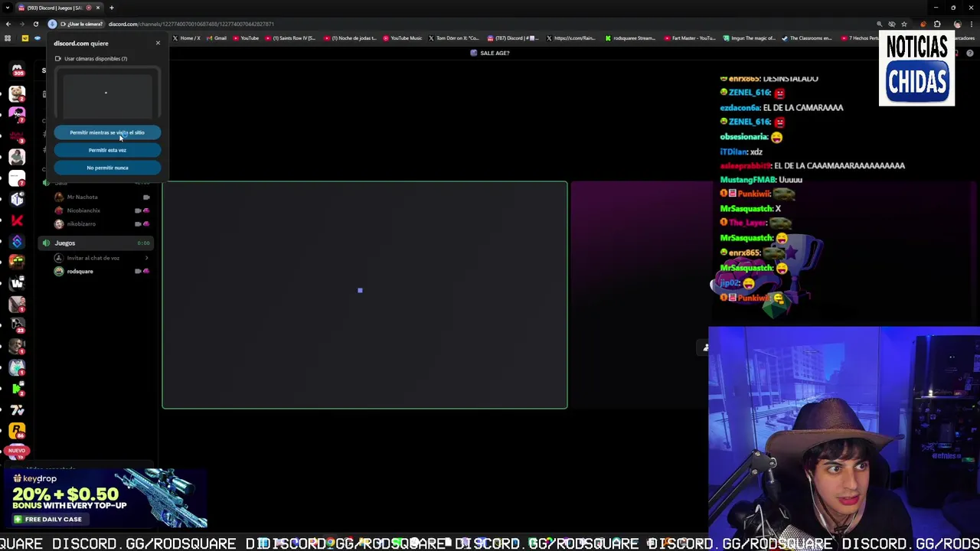Close the Discord Juegos browser tab
980x551 pixels.
click(x=97, y=8)
